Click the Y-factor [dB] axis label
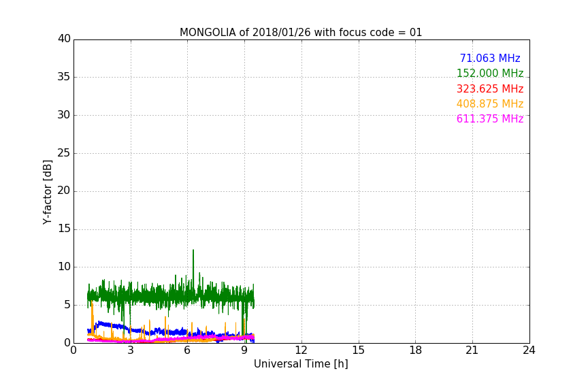The width and height of the screenshot is (588, 392). coord(48,192)
